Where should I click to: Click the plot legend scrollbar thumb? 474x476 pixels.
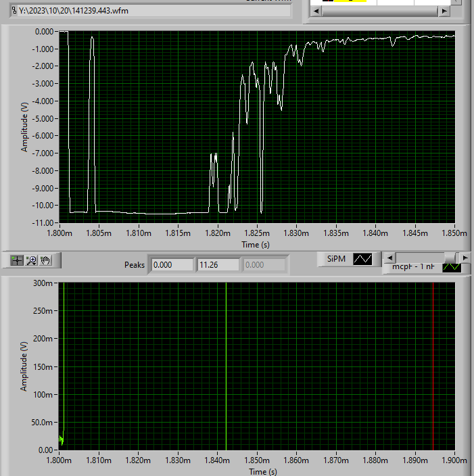coord(450,258)
